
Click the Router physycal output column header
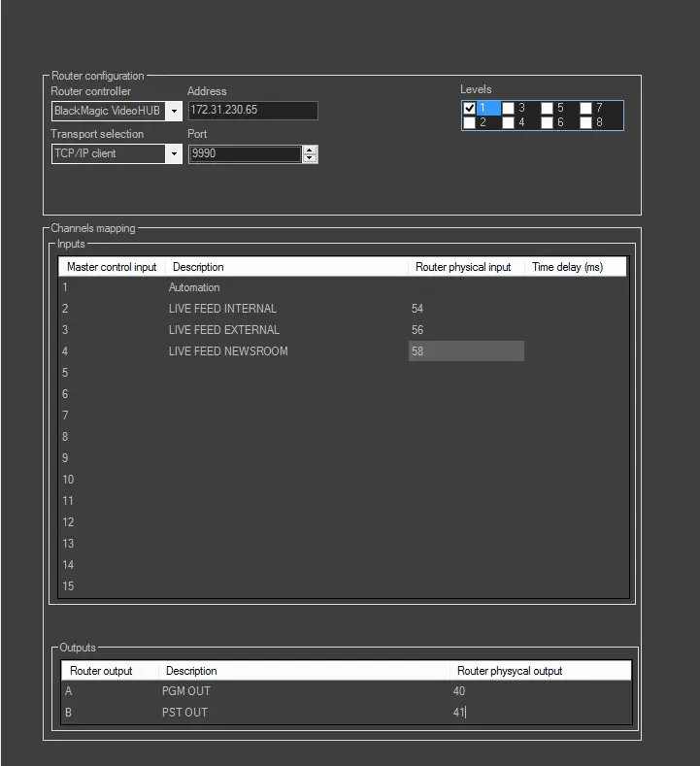[510, 671]
